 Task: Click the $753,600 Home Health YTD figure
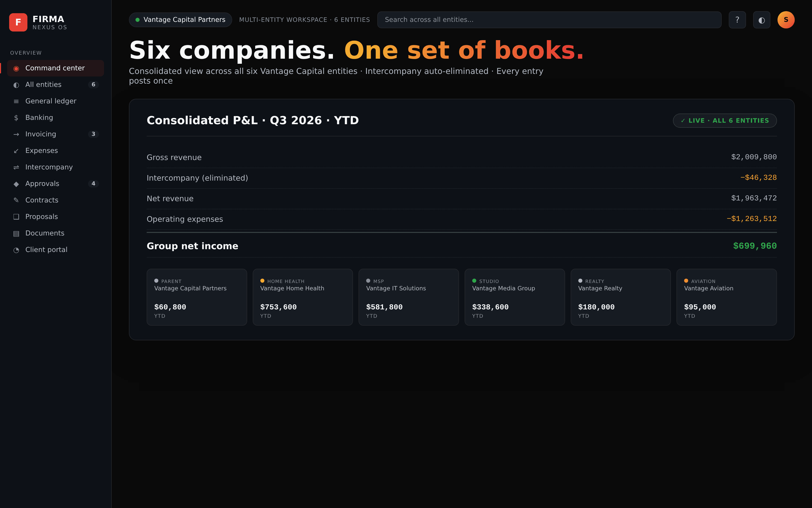tap(279, 307)
